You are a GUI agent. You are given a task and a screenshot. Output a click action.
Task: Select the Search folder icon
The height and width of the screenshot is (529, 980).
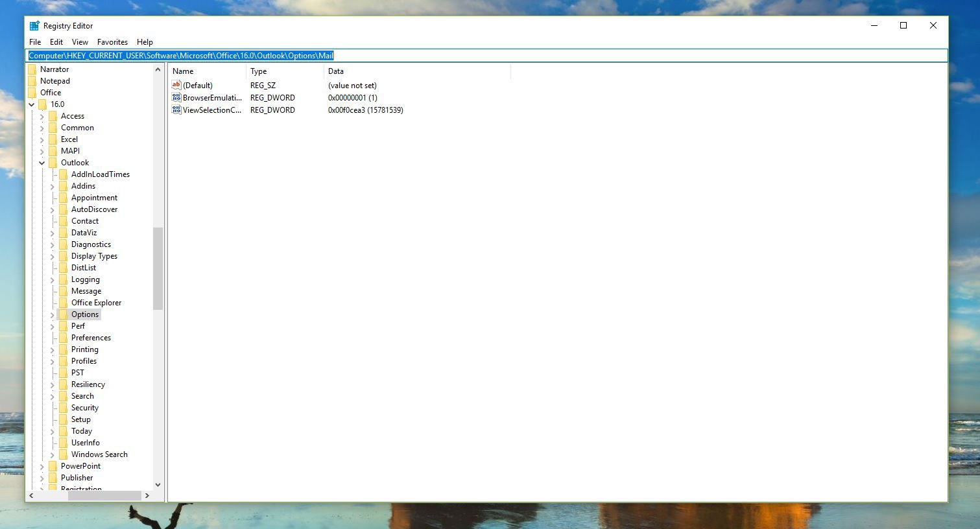(x=63, y=396)
